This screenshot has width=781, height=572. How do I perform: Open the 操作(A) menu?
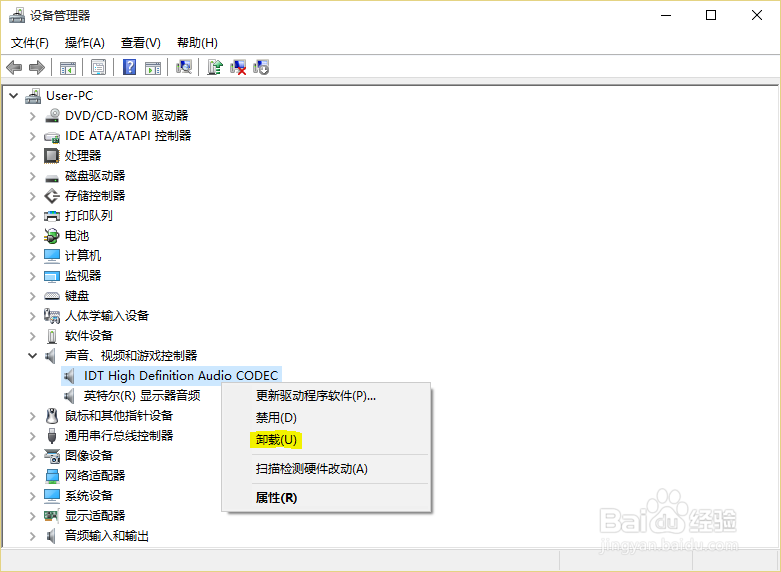(85, 43)
